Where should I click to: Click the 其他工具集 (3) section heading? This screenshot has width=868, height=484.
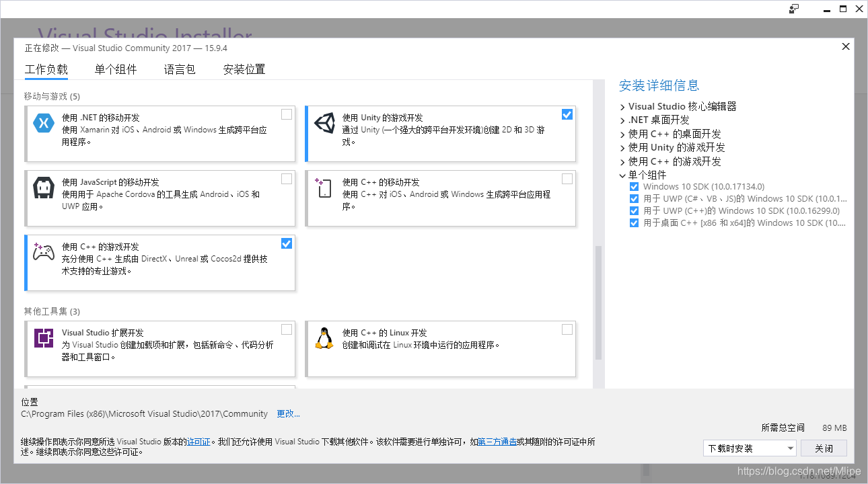click(52, 311)
